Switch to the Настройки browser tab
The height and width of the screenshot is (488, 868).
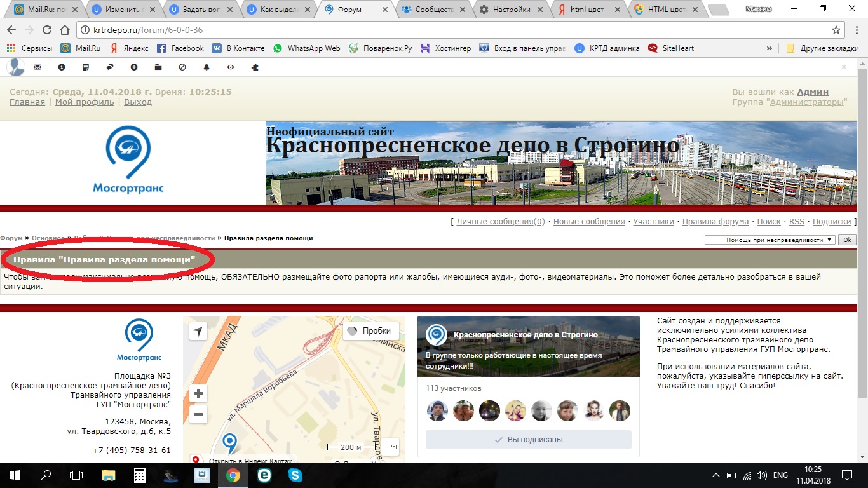(x=512, y=10)
